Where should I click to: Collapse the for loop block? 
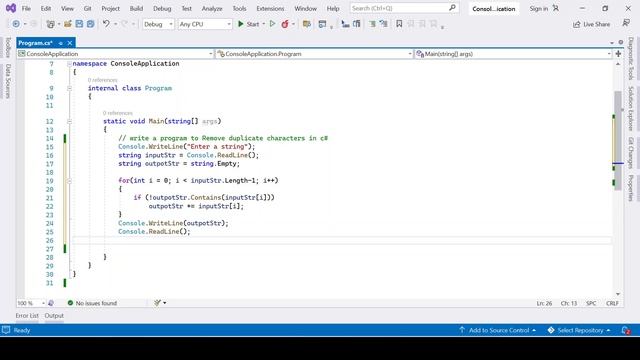pyautogui.click(x=69, y=181)
